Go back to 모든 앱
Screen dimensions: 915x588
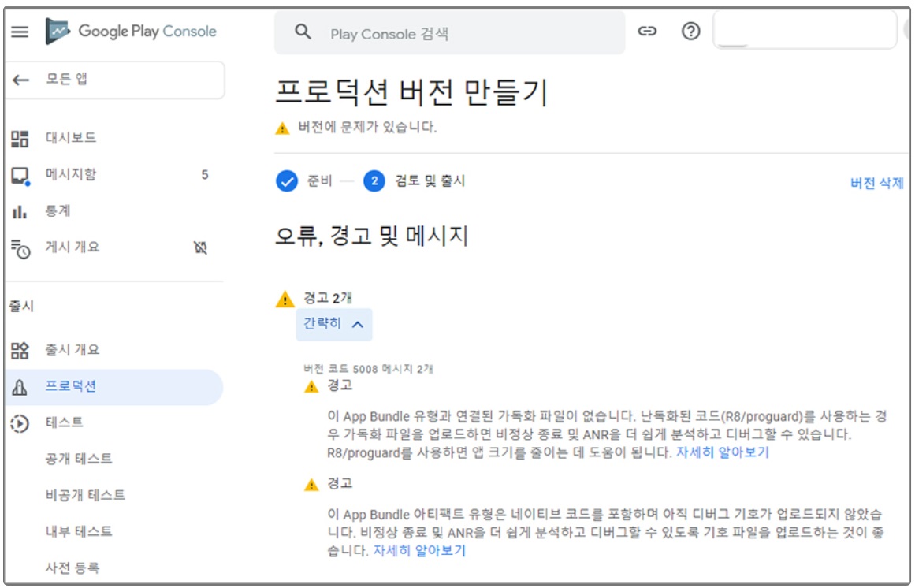pyautogui.click(x=115, y=80)
